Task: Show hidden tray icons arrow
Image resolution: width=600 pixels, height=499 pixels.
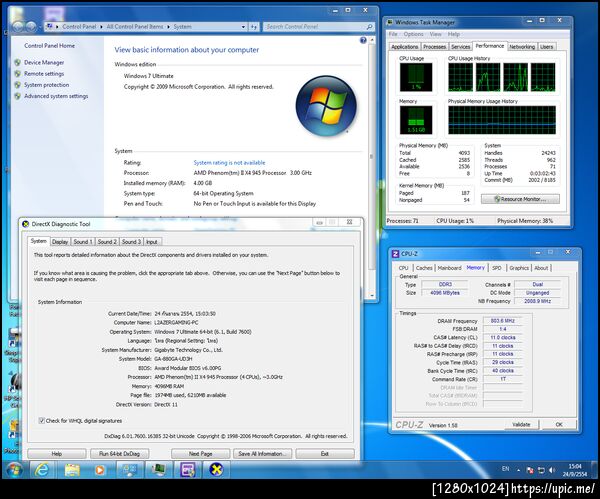Action: click(x=518, y=470)
